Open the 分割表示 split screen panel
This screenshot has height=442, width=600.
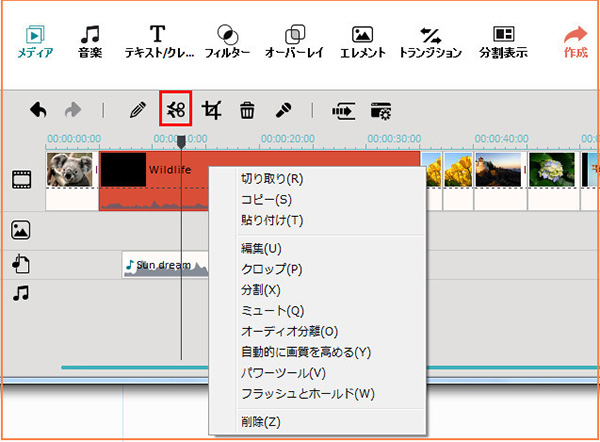[x=503, y=42]
